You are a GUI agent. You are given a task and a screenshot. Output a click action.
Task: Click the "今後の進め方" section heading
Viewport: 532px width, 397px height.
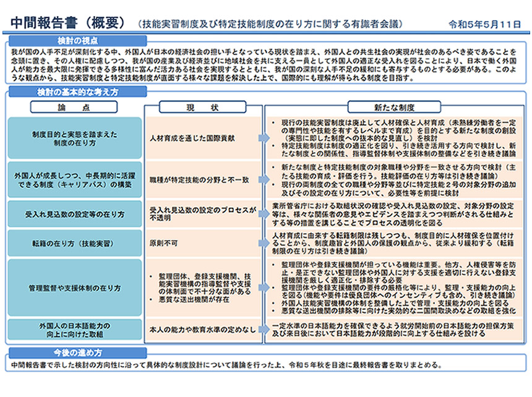pyautogui.click(x=78, y=352)
